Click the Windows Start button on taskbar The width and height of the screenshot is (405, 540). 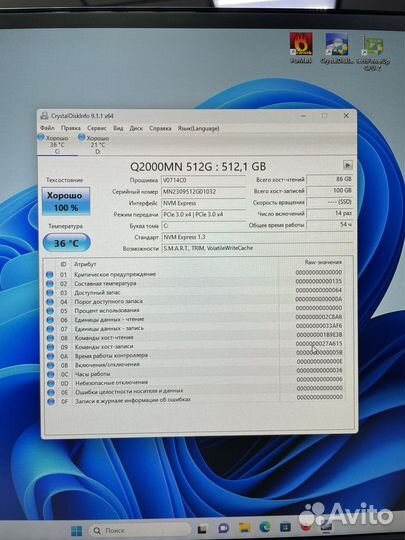[76, 530]
